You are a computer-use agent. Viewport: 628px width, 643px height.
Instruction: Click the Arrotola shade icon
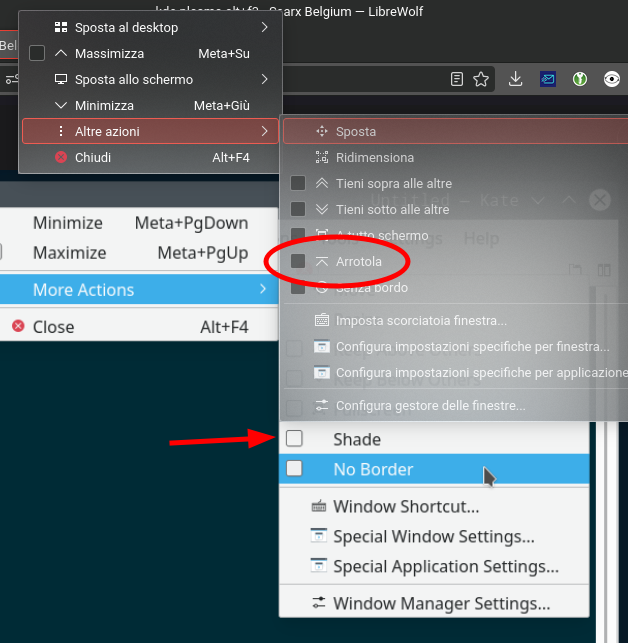[322, 261]
